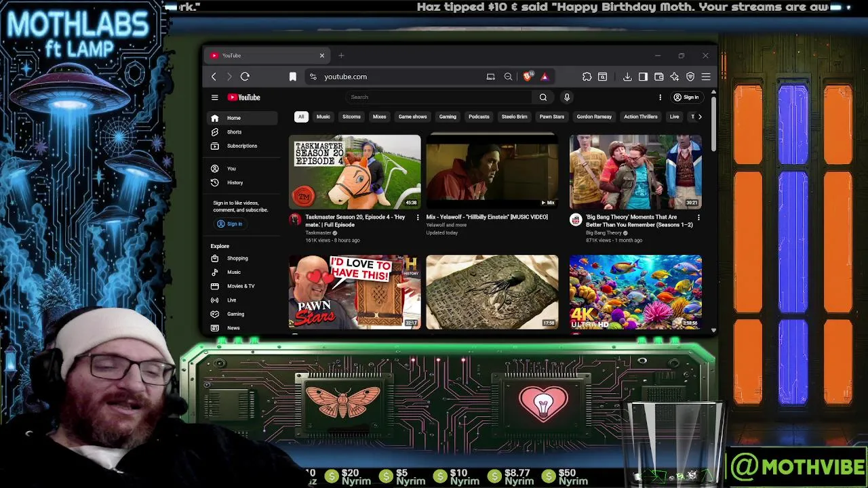Open Home in the sidebar
The height and width of the screenshot is (488, 868).
[243, 118]
